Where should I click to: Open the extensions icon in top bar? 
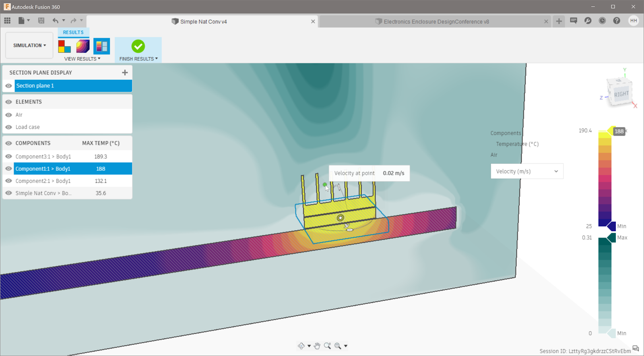click(x=588, y=21)
